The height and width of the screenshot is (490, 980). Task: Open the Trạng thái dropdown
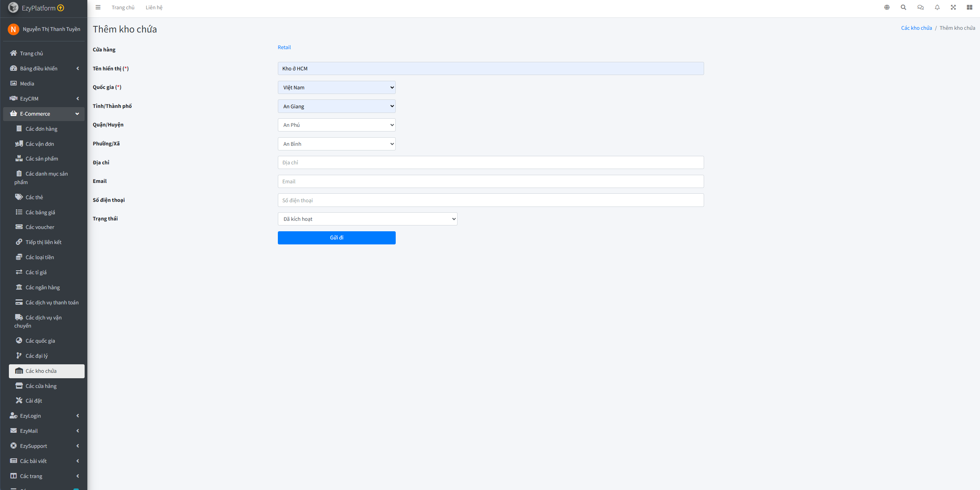click(x=367, y=219)
